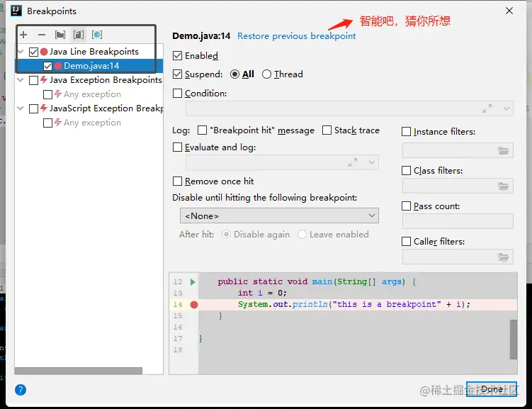Image resolution: width=532 pixels, height=409 pixels.
Task: Enable "Breakpoint hit" message logging
Action: (x=202, y=130)
